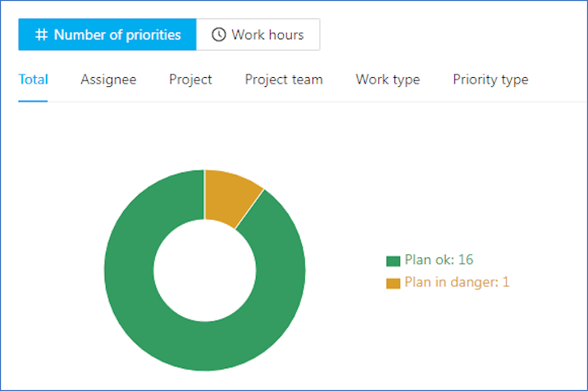Click the clock icon on Work hours
588x391 pixels.
click(x=219, y=34)
